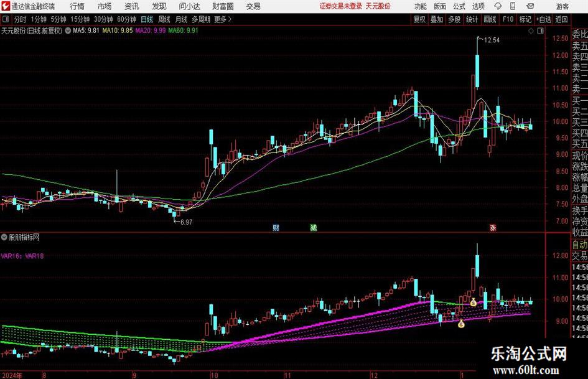588x379 pixels.
Task: Open the 行情 menu
Action: 77,6
